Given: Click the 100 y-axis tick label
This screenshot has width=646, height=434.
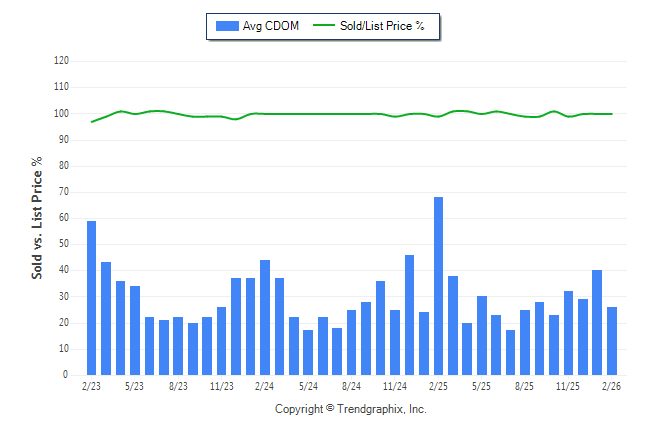Looking at the screenshot, I should pos(61,113).
